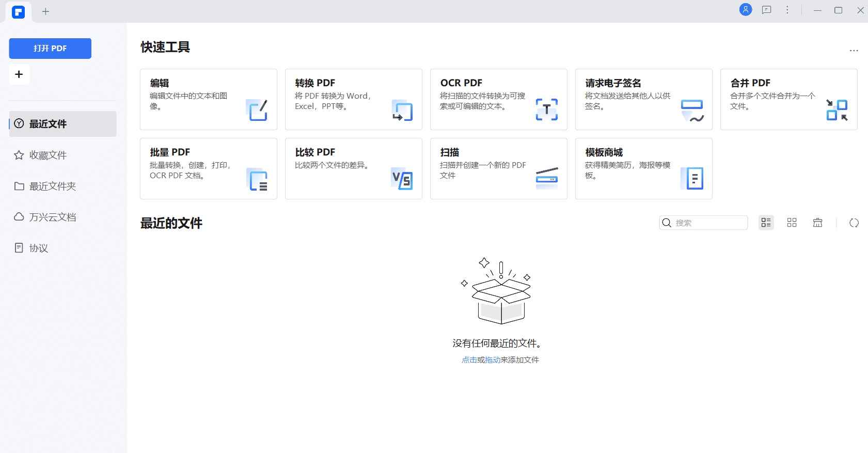This screenshot has height=453, width=868.
Task: Switch to list view layout
Action: pyautogui.click(x=766, y=223)
